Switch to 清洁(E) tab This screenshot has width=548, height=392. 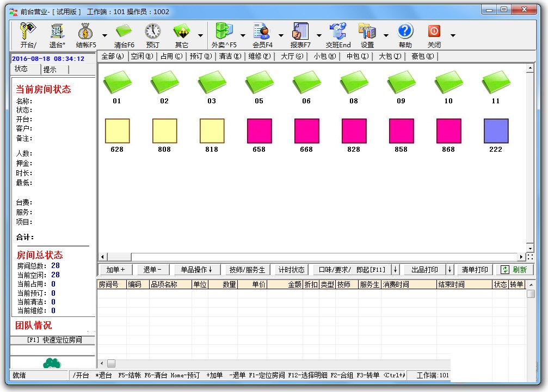[x=230, y=56]
